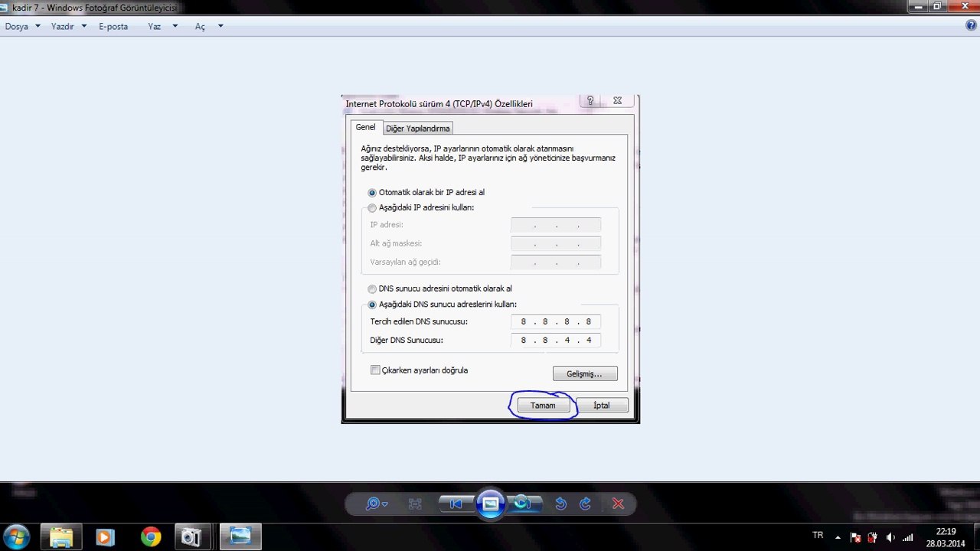Click the IP adresi field
This screenshot has height=551, width=980.
pos(556,225)
